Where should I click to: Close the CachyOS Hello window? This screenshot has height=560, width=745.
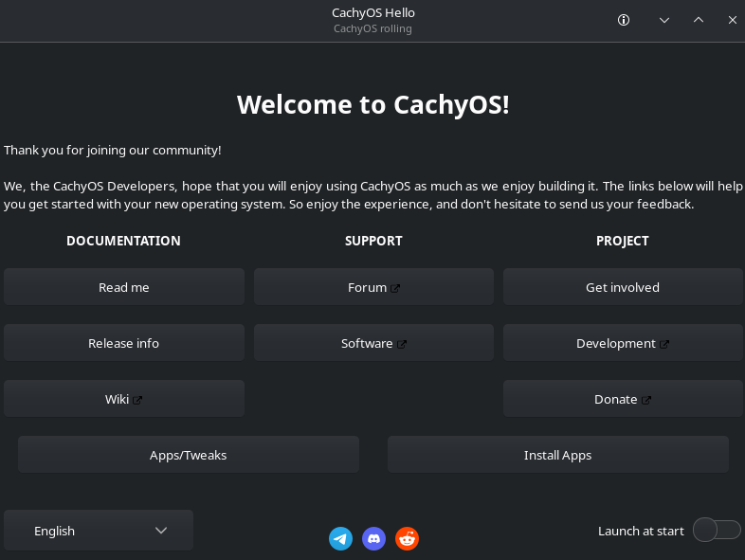click(732, 20)
